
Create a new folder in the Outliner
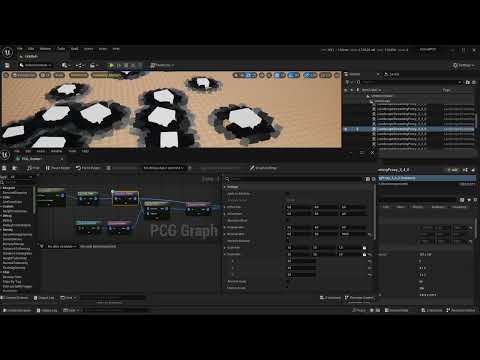(x=467, y=82)
